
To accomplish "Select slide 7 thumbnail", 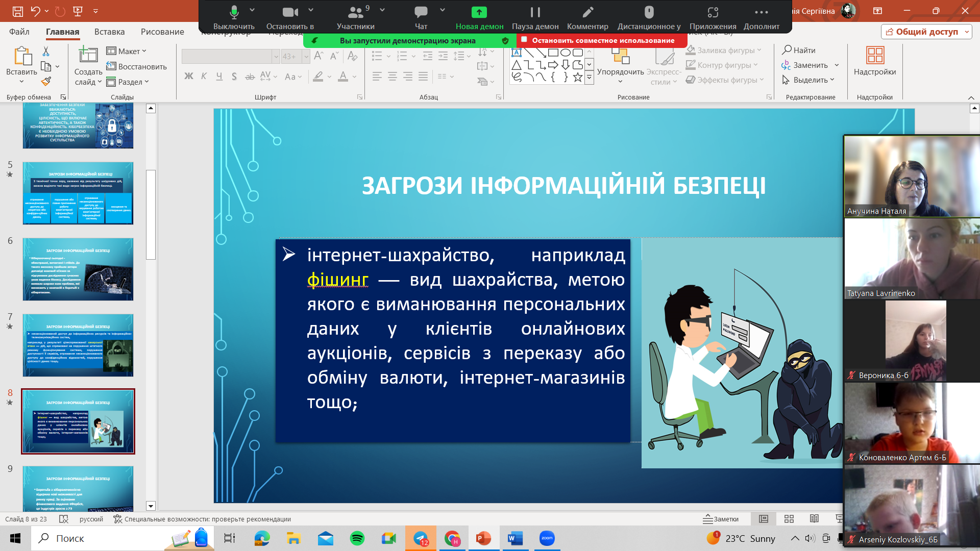I will pos(78,345).
